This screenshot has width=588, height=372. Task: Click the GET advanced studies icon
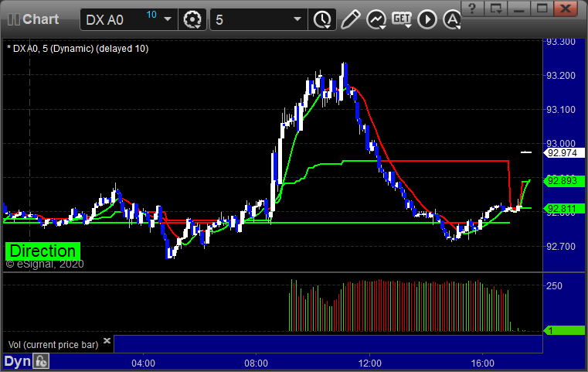tap(402, 19)
